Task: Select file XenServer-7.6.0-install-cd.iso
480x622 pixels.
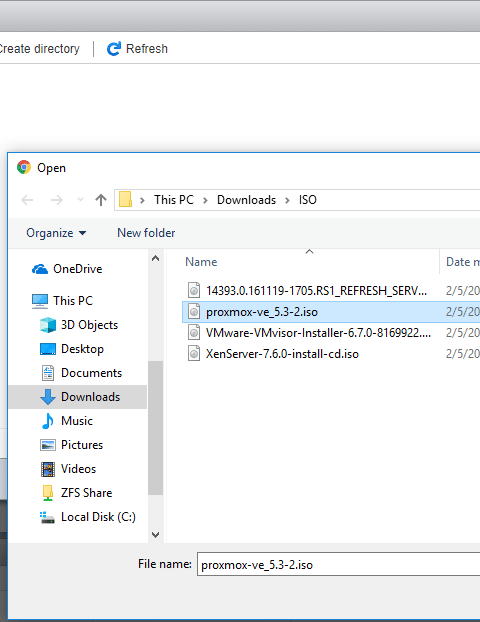Action: tap(282, 354)
